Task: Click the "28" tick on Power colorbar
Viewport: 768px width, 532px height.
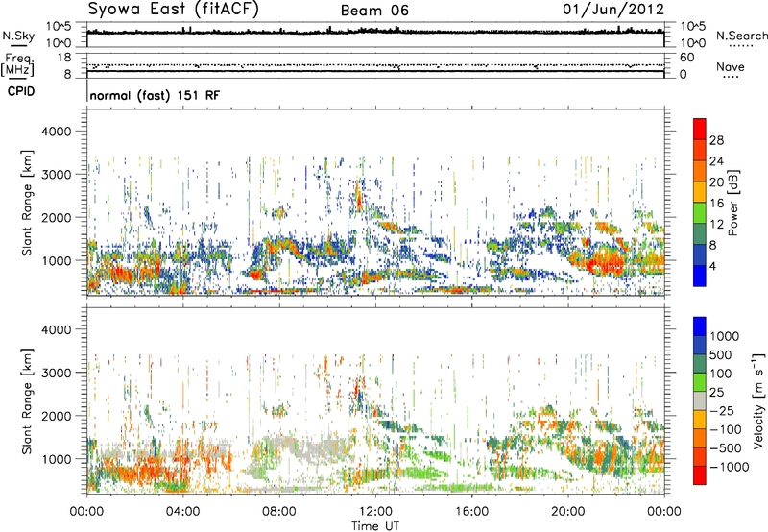Action: coord(716,140)
